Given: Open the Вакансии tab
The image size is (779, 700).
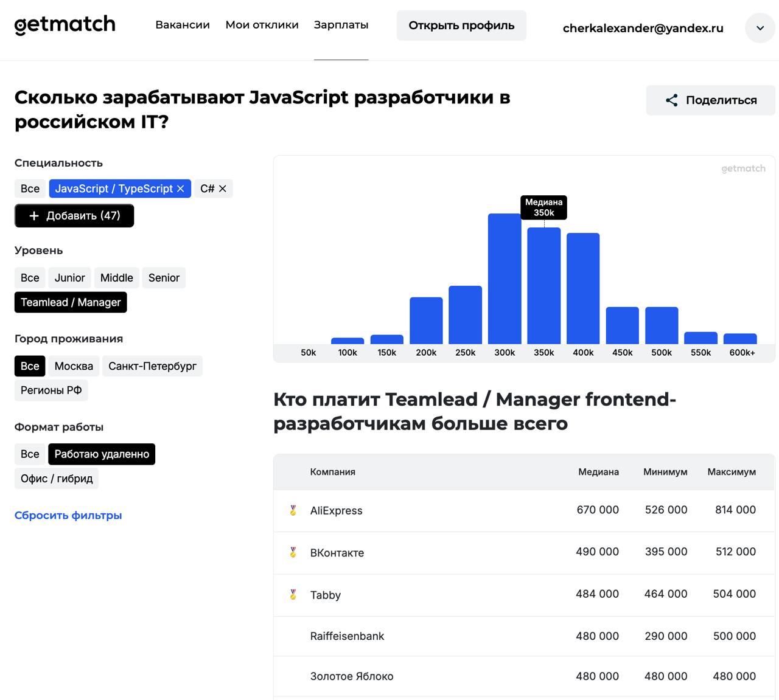Looking at the screenshot, I should point(183,25).
